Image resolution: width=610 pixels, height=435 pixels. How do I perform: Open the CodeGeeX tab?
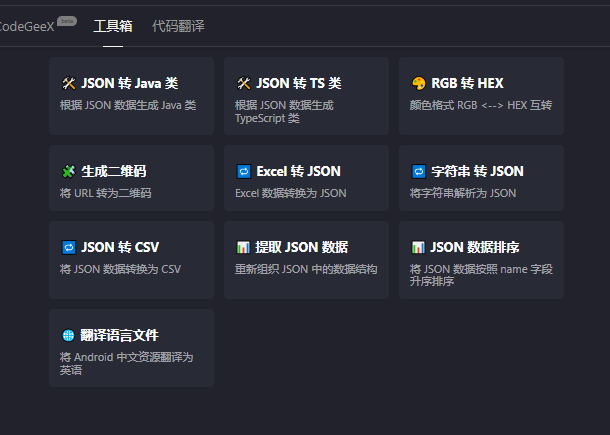[x=26, y=26]
